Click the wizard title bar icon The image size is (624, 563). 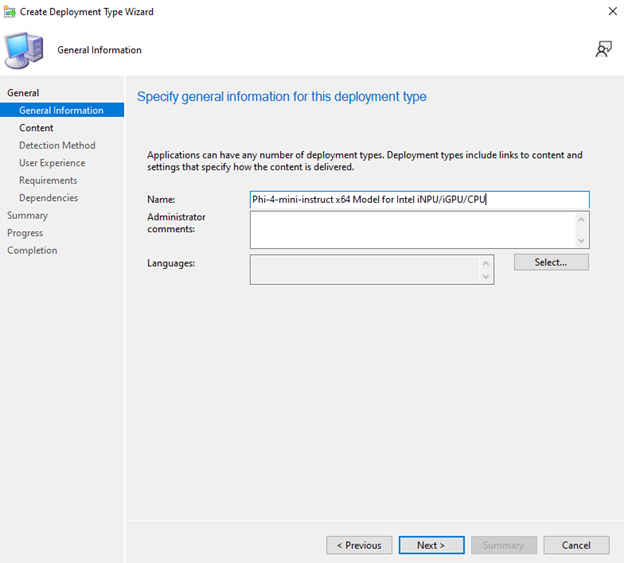pos(10,12)
